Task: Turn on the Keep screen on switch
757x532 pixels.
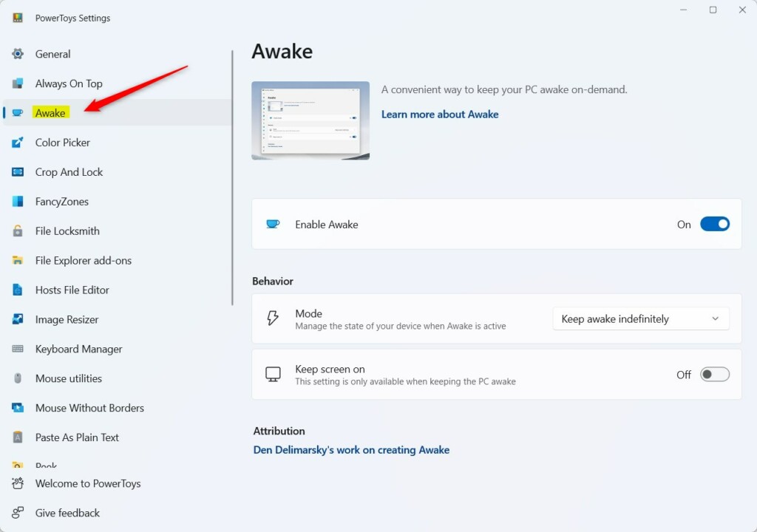Action: [715, 374]
